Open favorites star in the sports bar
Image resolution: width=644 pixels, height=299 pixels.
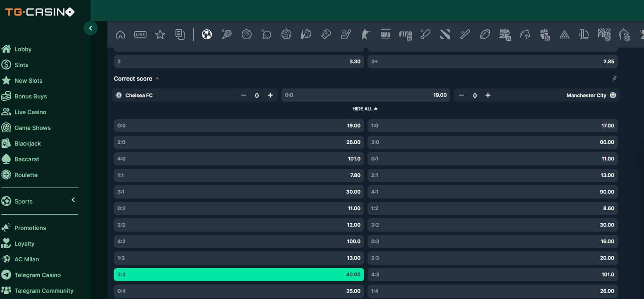click(160, 34)
